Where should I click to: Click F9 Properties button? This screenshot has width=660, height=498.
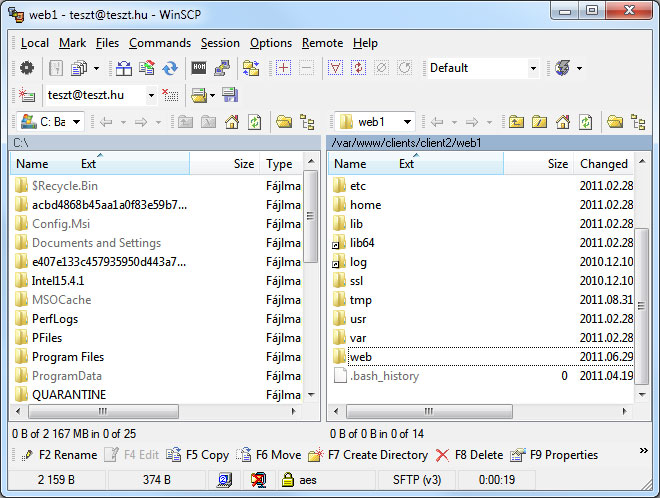(x=554, y=455)
